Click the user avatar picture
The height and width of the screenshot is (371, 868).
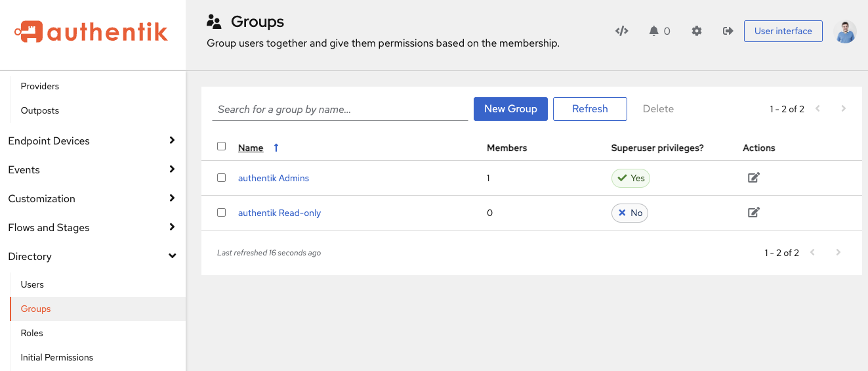(844, 32)
